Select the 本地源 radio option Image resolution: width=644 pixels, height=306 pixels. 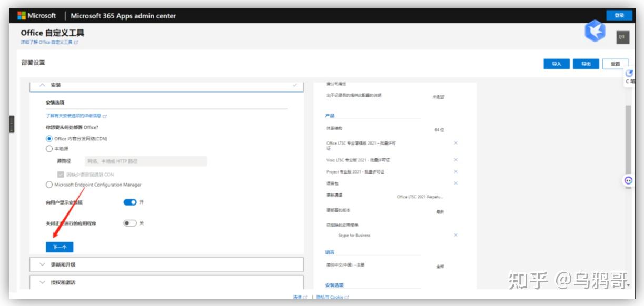click(x=49, y=149)
